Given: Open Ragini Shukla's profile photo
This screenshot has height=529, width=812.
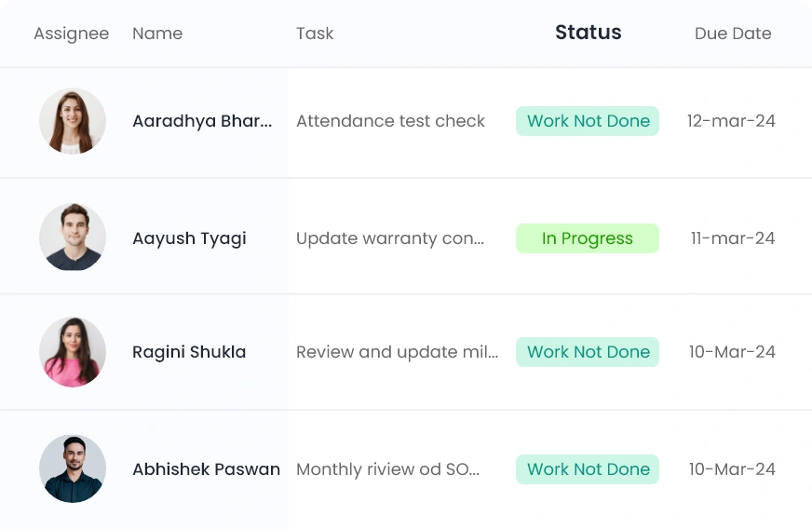Looking at the screenshot, I should pos(73,352).
